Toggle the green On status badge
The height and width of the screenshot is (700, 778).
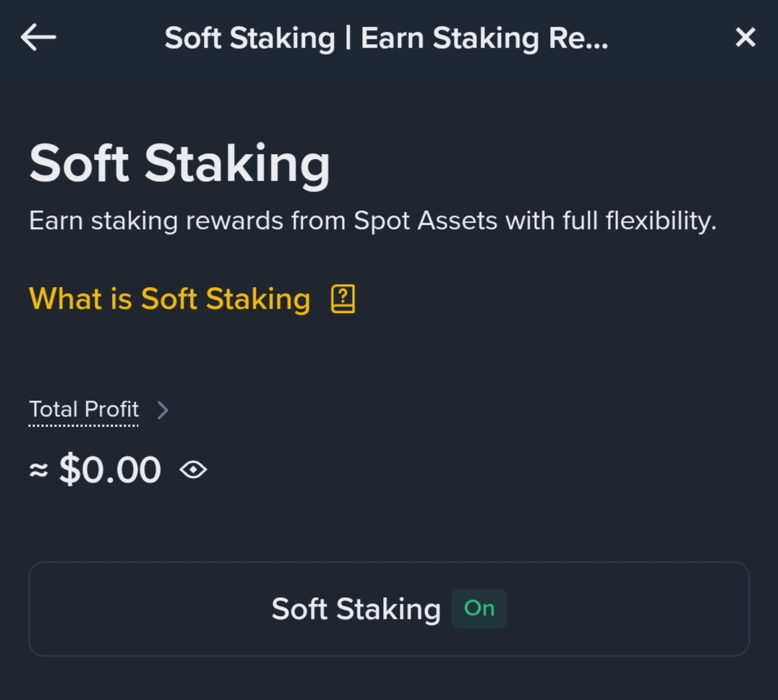[479, 609]
